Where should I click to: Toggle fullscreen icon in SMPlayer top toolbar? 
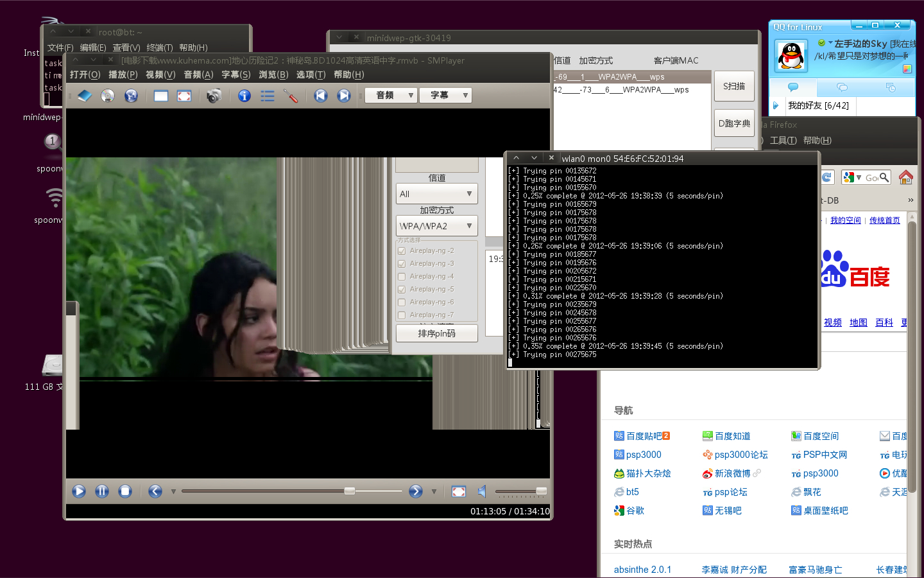point(184,96)
